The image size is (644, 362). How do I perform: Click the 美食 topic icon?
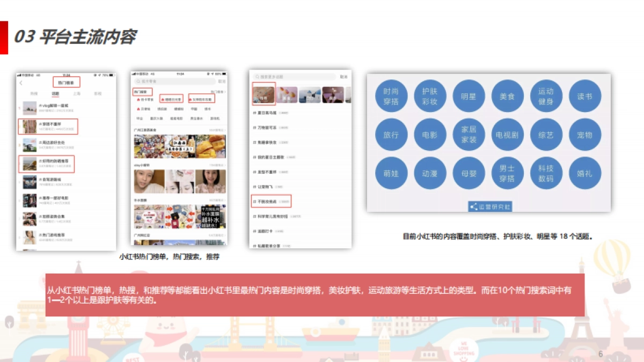click(507, 96)
